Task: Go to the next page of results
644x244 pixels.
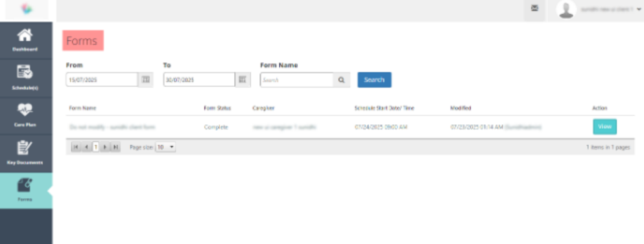Action: point(105,147)
